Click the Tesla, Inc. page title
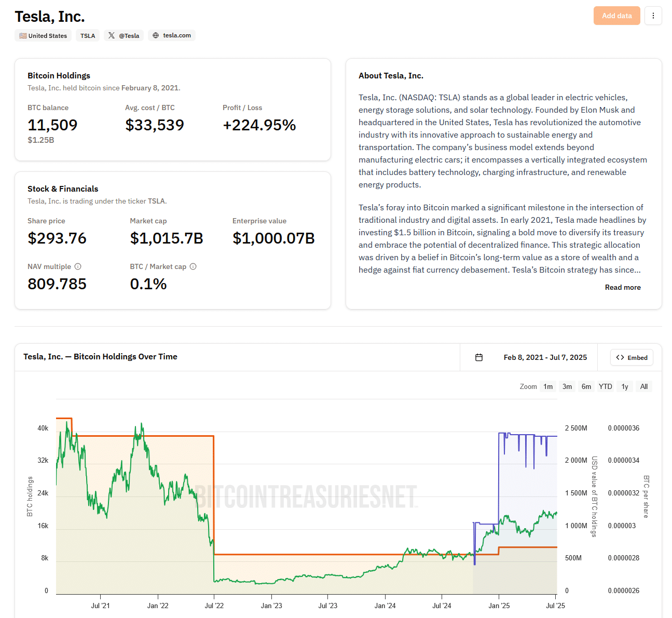Viewport: 672px width, 618px height. [50, 17]
